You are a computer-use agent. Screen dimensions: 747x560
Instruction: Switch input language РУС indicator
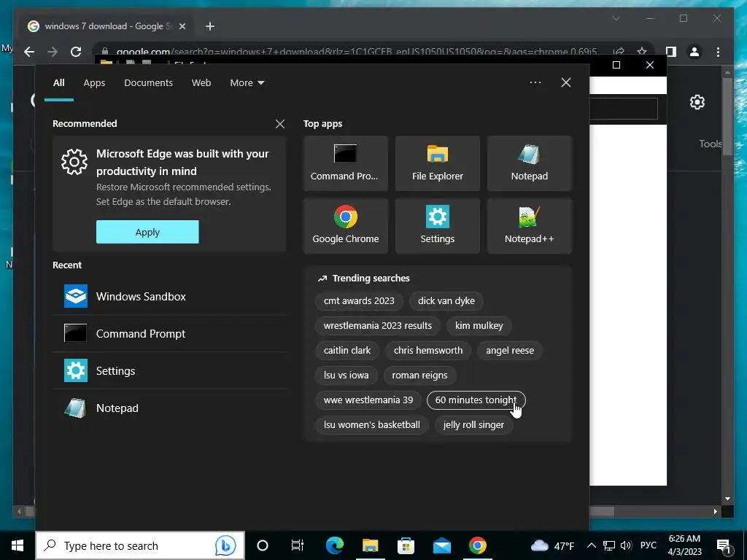tap(648, 545)
